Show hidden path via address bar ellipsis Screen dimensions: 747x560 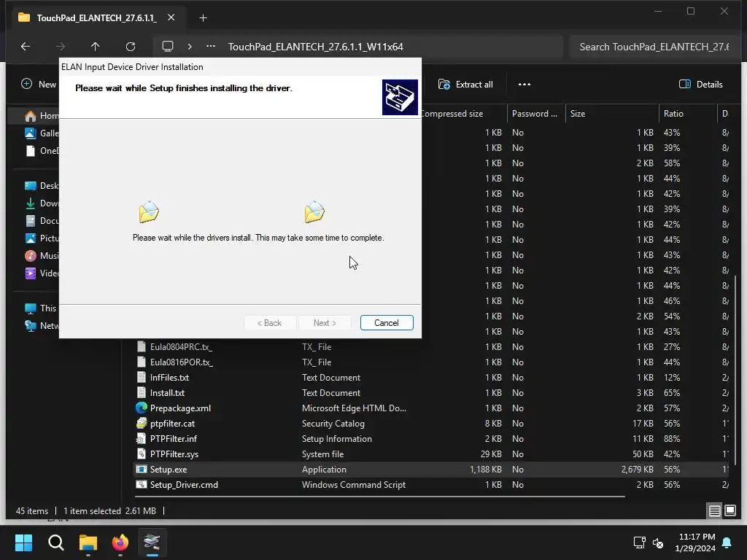(x=211, y=46)
